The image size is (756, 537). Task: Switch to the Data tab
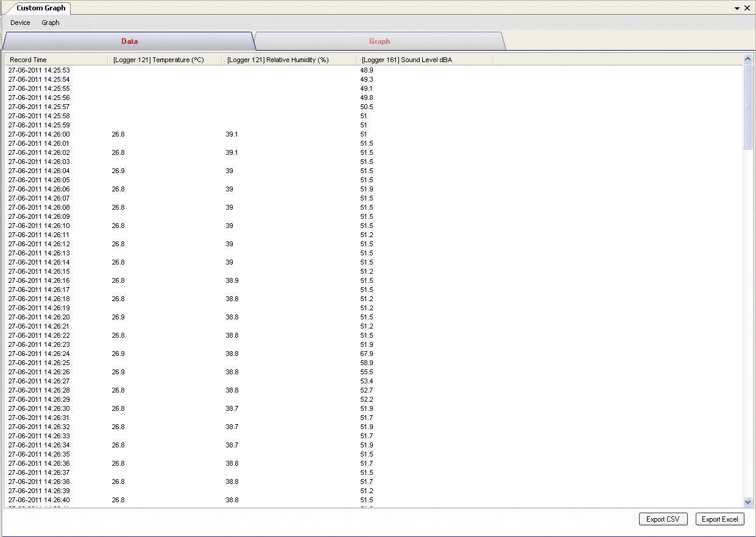(x=129, y=41)
